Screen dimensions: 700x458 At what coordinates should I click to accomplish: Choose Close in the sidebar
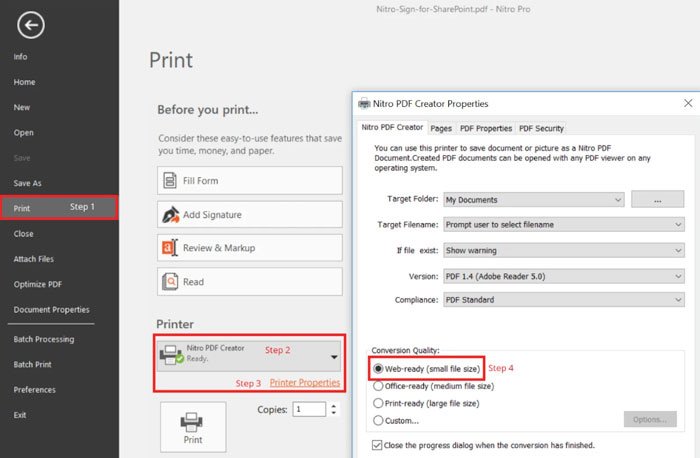(x=23, y=234)
